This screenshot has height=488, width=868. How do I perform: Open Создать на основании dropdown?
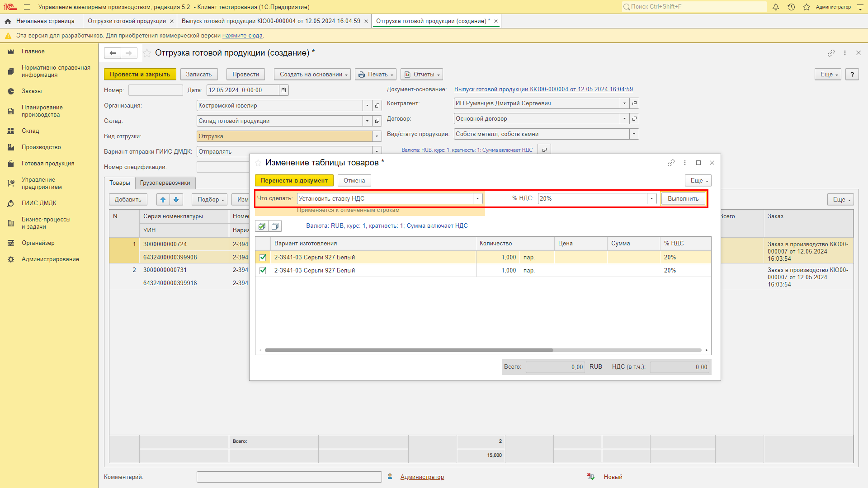(312, 75)
